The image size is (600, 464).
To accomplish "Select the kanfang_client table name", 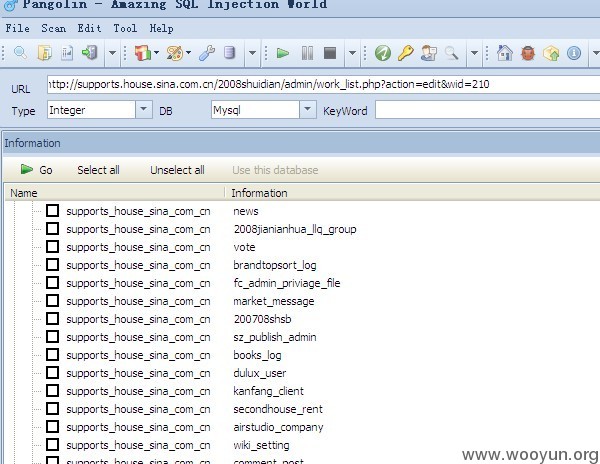I will pos(268,391).
